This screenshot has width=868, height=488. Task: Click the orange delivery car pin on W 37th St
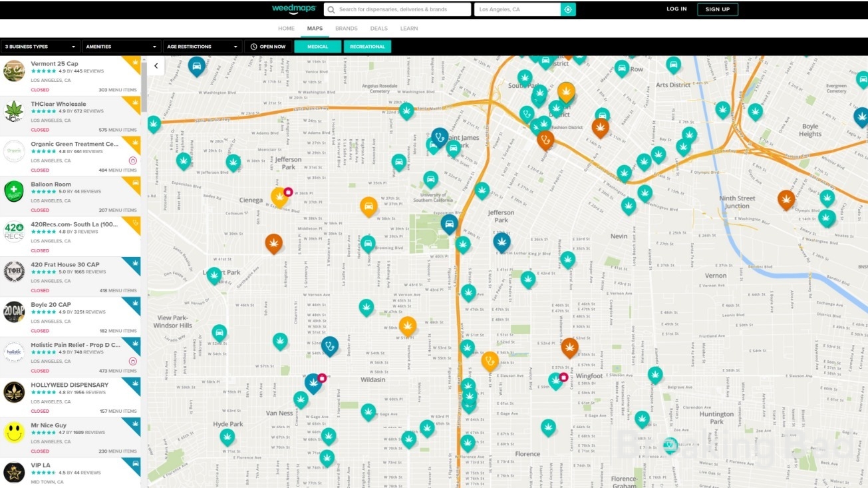pos(368,206)
